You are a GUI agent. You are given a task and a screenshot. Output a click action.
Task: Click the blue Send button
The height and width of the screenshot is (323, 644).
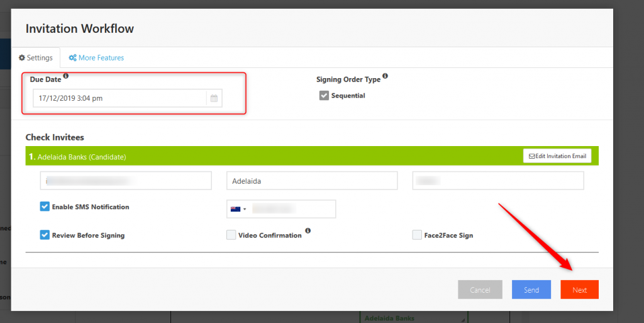click(531, 290)
